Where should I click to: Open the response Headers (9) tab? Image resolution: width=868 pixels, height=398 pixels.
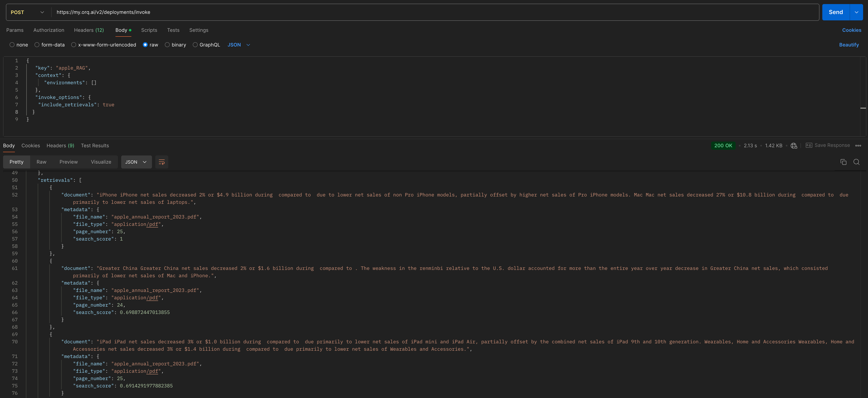[x=60, y=146]
